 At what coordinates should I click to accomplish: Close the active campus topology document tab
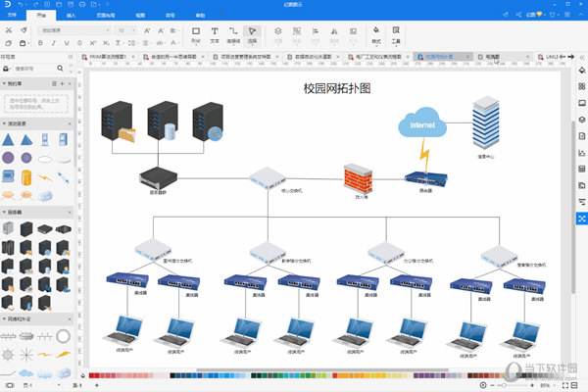pos(467,57)
